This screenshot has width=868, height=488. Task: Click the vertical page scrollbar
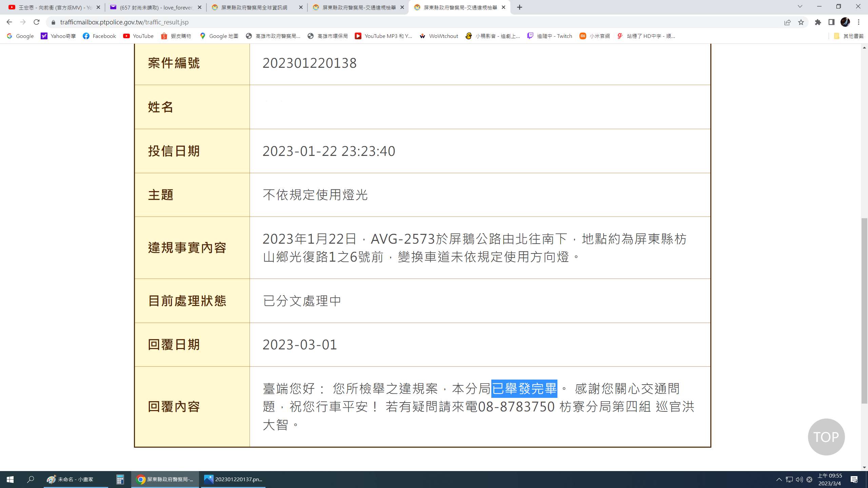(864, 311)
